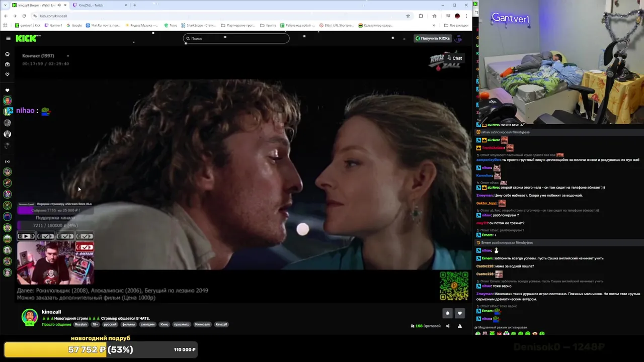Open the tab search dropdown arrow

pyautogui.click(x=6, y=5)
